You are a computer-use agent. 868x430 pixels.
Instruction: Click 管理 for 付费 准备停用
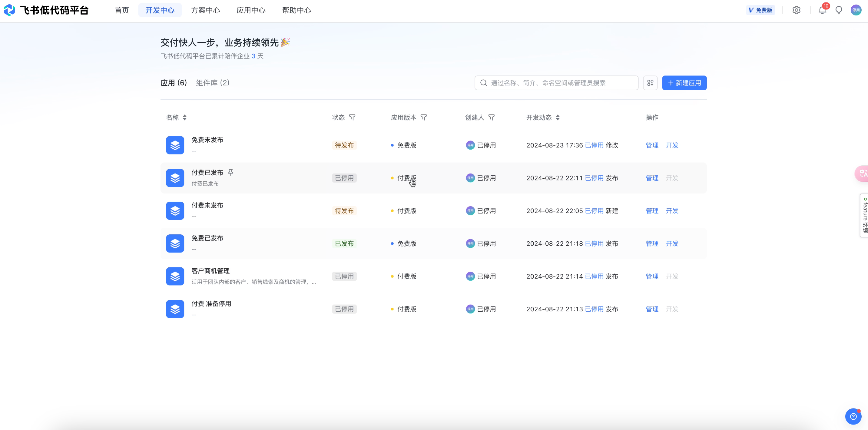click(x=652, y=309)
